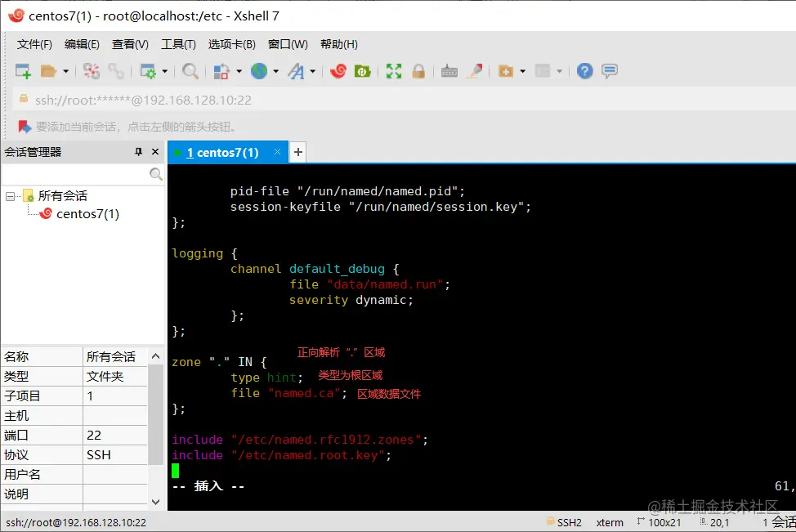Add a new tab with the plus button
Viewport: 796px width, 532px height.
(x=298, y=152)
